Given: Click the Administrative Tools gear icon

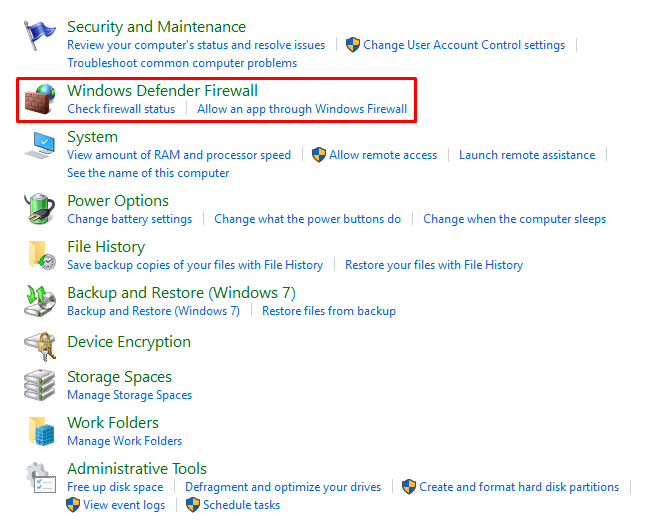Looking at the screenshot, I should 39,477.
